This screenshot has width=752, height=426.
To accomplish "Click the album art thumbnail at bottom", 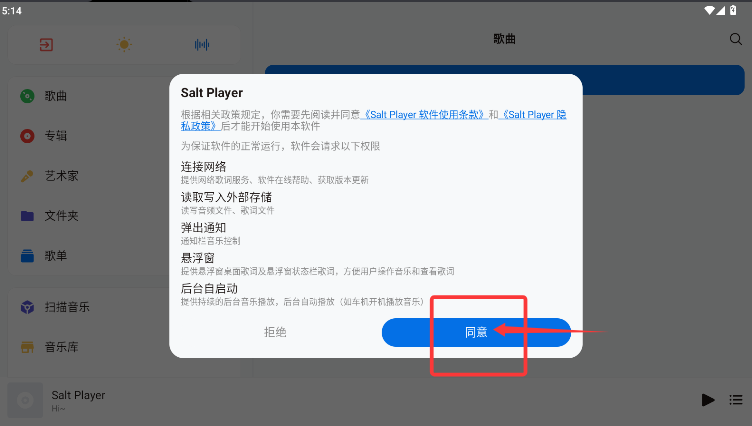I will coord(25,400).
